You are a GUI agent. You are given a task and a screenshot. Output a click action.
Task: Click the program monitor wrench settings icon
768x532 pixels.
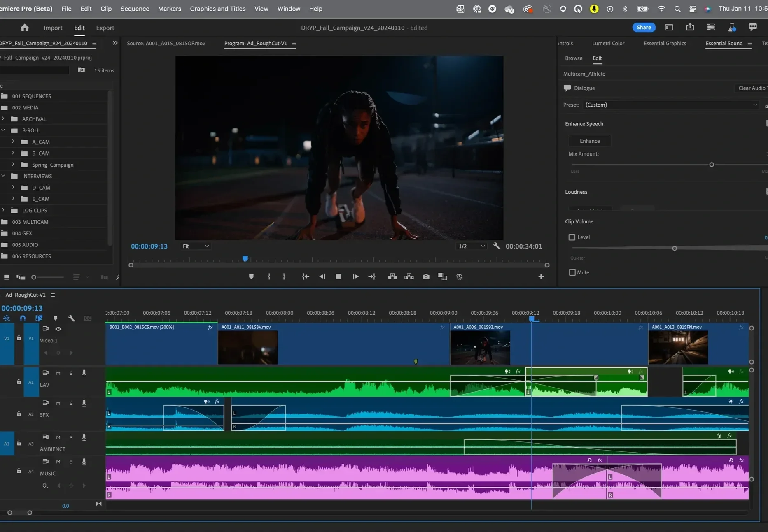point(496,246)
